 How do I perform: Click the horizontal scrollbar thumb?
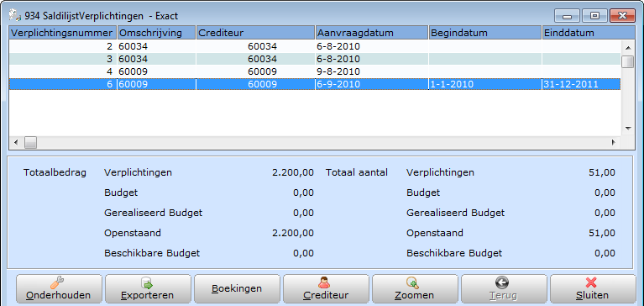[x=30, y=143]
